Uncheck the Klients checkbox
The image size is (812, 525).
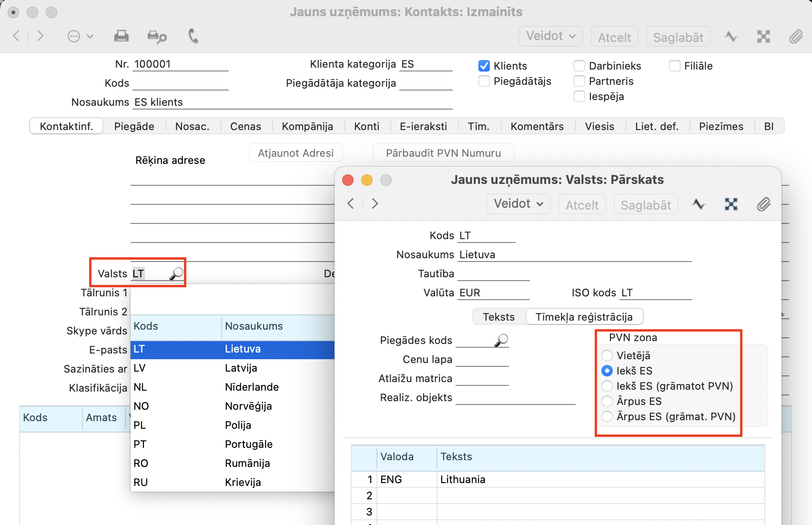coord(484,66)
